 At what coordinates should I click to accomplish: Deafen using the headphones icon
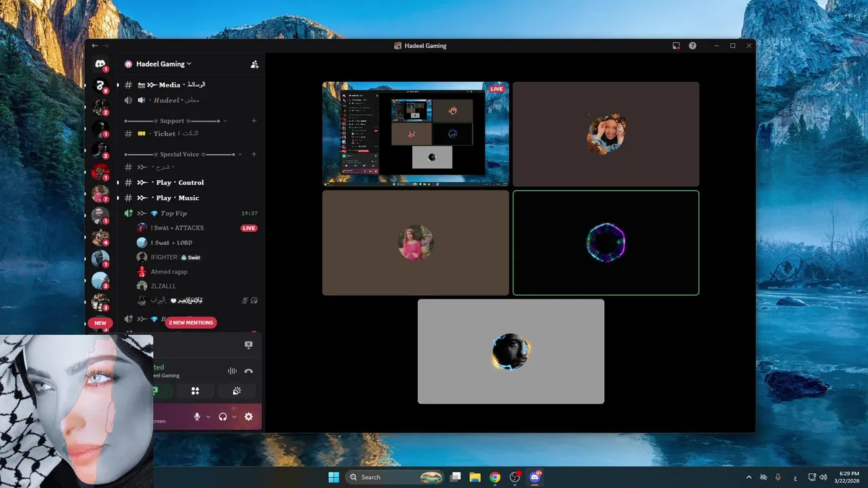222,416
